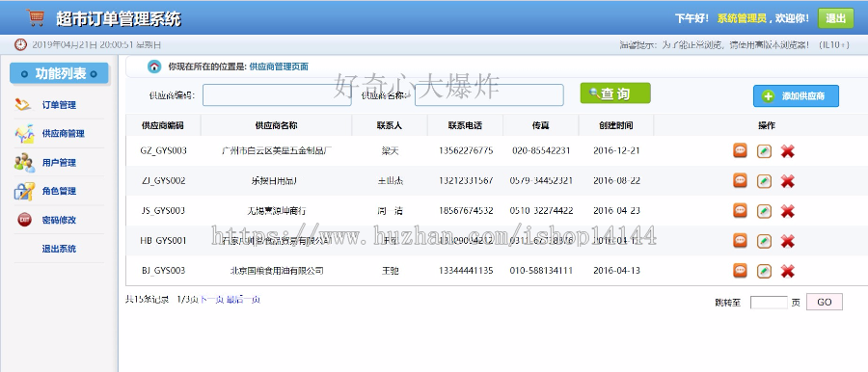Image resolution: width=868 pixels, height=372 pixels.
Task: Click supplier code HB_GYS001 cell
Action: (163, 241)
